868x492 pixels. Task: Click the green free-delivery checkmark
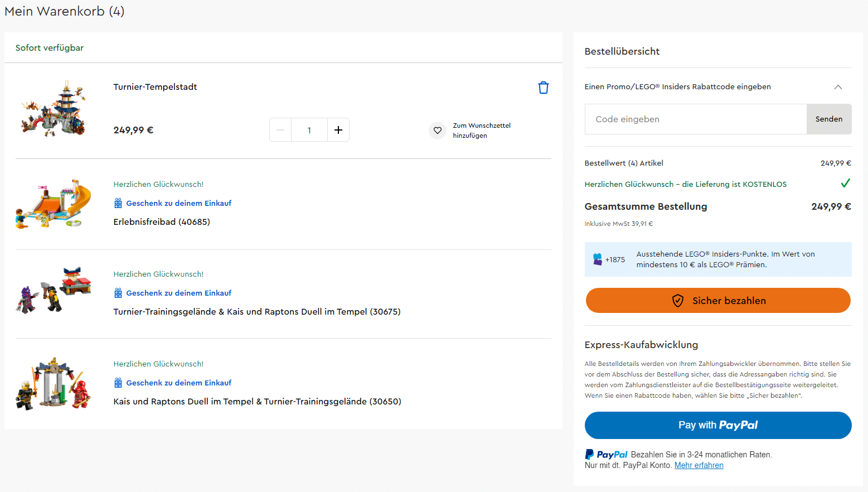[x=845, y=183]
